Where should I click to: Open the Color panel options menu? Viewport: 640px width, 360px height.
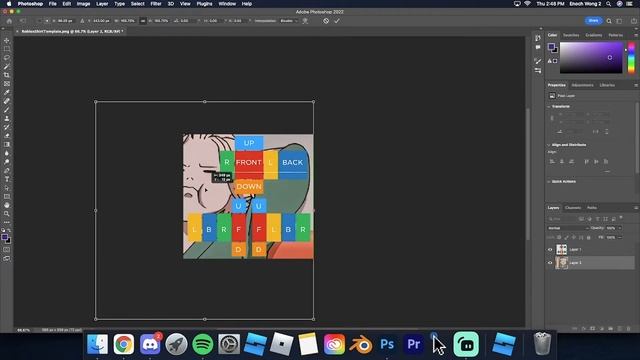point(636,36)
